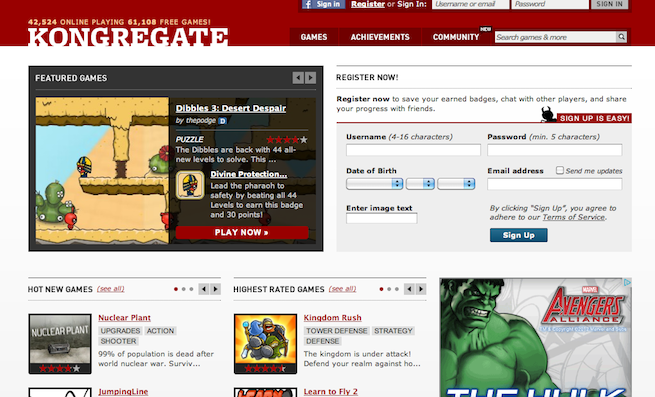Image resolution: width=655 pixels, height=397 pixels.
Task: Click the registration Username field
Action: click(413, 150)
